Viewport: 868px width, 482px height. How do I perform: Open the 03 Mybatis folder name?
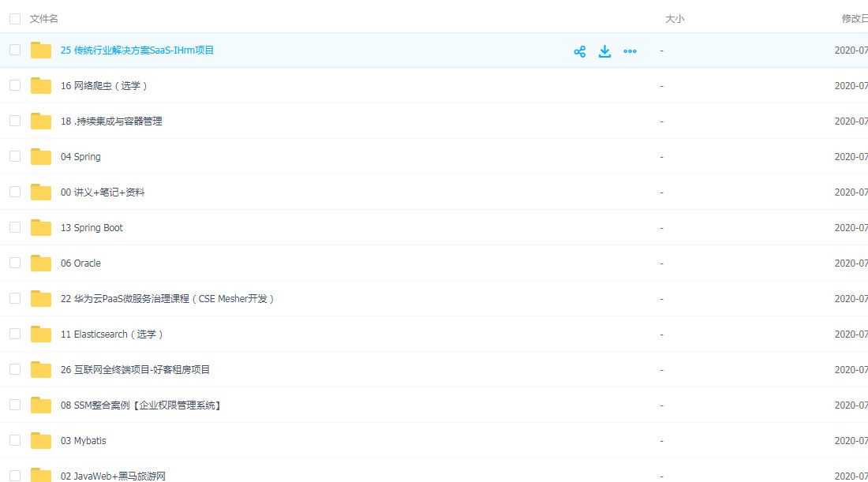(84, 440)
